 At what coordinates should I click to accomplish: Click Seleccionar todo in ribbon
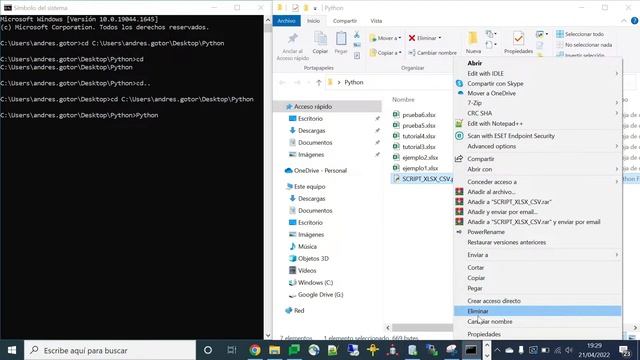point(580,34)
